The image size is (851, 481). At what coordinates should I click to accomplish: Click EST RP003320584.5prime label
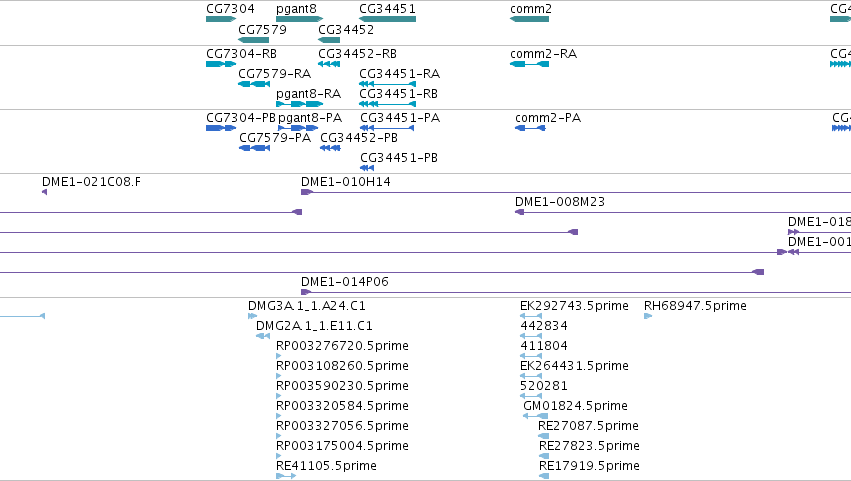(x=342, y=406)
